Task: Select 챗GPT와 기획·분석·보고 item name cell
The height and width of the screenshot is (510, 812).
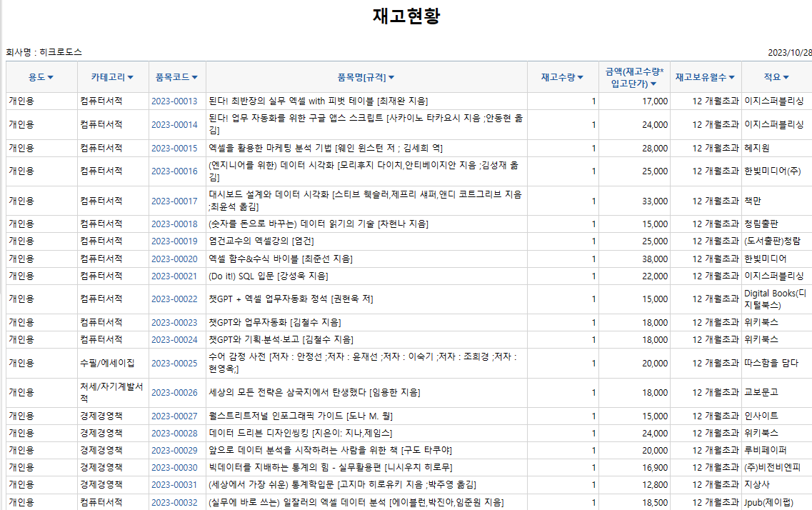Action: 366,340
